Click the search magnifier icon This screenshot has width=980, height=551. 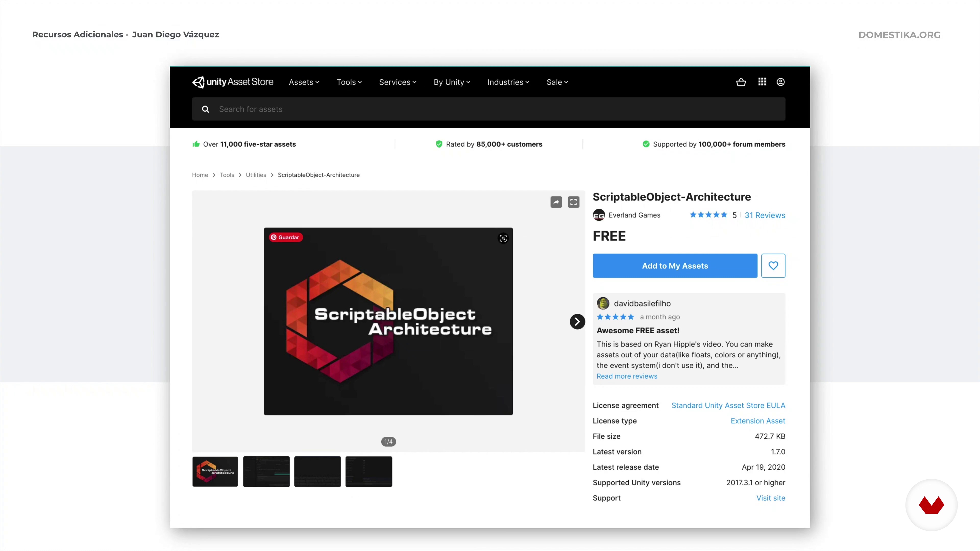point(205,109)
